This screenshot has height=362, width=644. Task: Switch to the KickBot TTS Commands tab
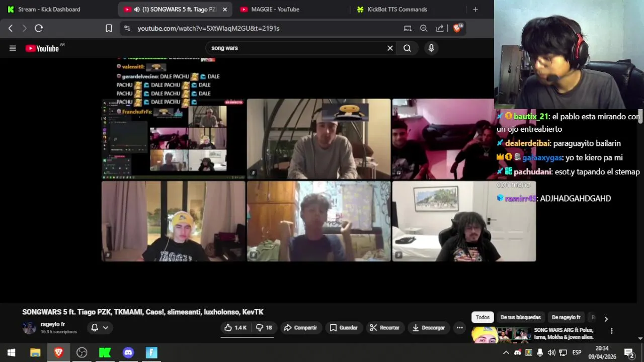point(397,9)
